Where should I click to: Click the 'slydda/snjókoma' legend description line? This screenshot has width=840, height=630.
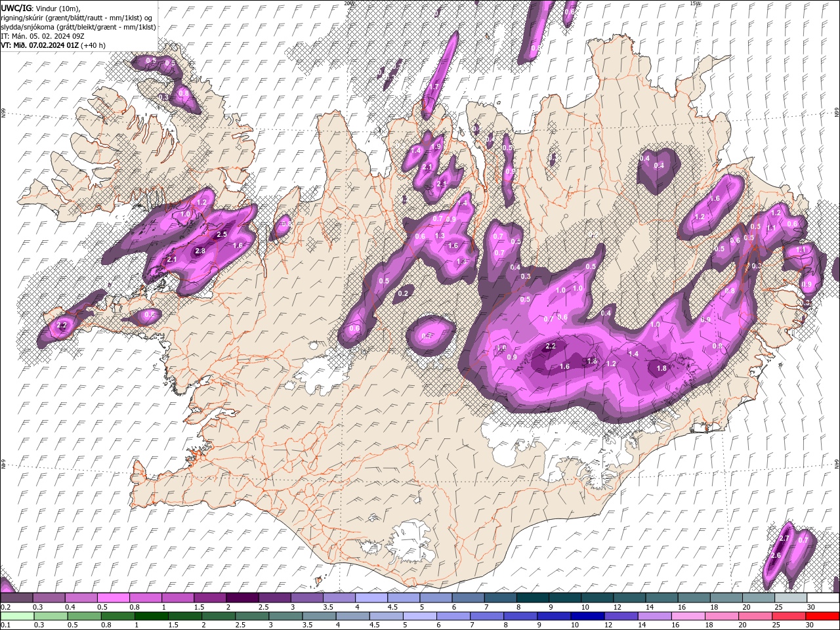point(79,26)
